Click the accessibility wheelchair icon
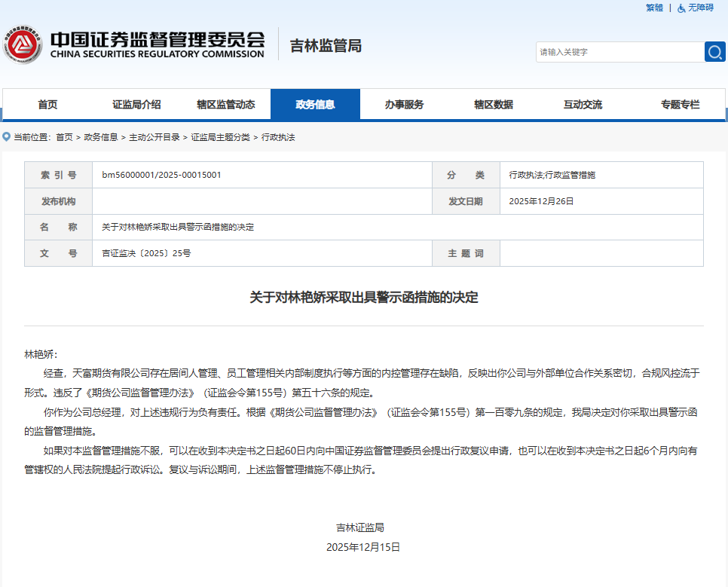This screenshot has width=728, height=587. (681, 8)
